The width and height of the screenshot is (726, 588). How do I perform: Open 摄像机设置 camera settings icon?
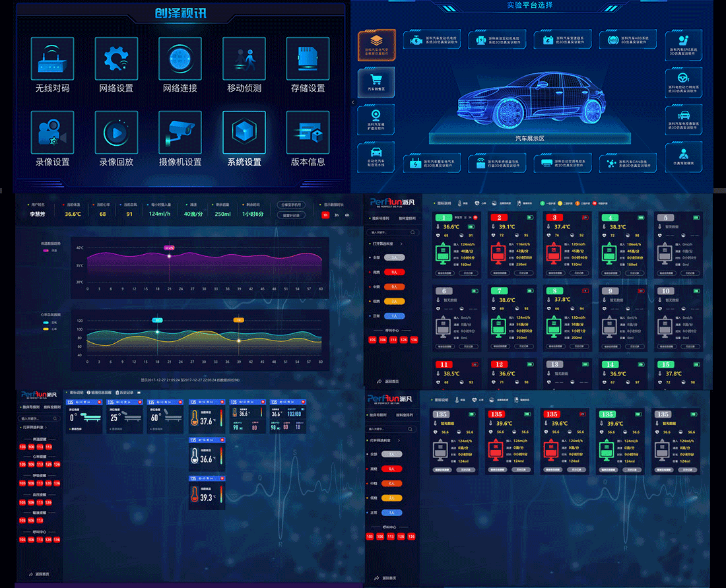(180, 133)
